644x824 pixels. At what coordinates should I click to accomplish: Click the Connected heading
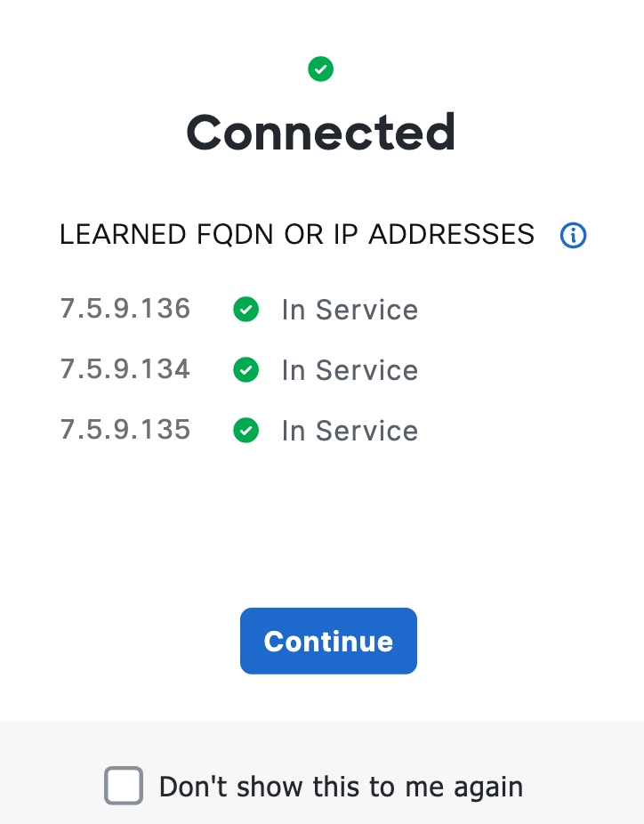coord(320,133)
